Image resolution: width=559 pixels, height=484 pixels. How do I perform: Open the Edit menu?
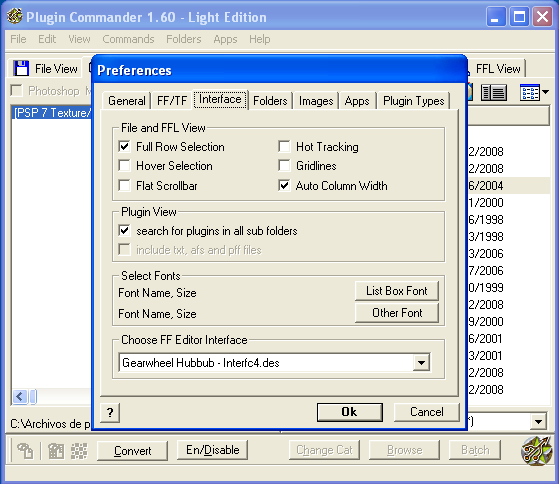(x=47, y=39)
